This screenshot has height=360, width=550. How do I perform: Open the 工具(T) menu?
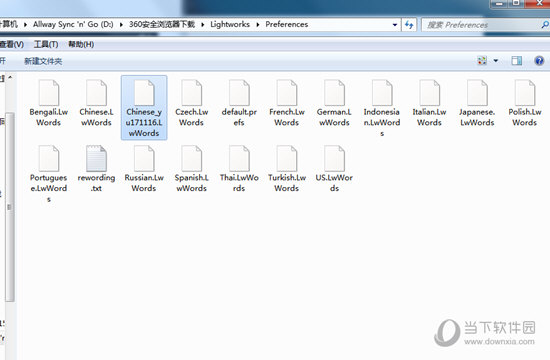click(46, 44)
